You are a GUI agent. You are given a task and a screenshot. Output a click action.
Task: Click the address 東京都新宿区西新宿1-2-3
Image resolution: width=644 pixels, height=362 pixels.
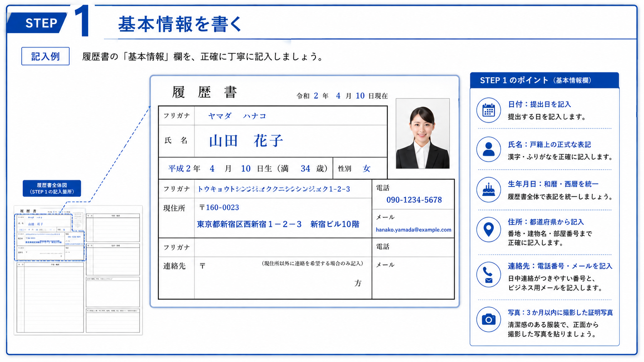click(x=249, y=224)
